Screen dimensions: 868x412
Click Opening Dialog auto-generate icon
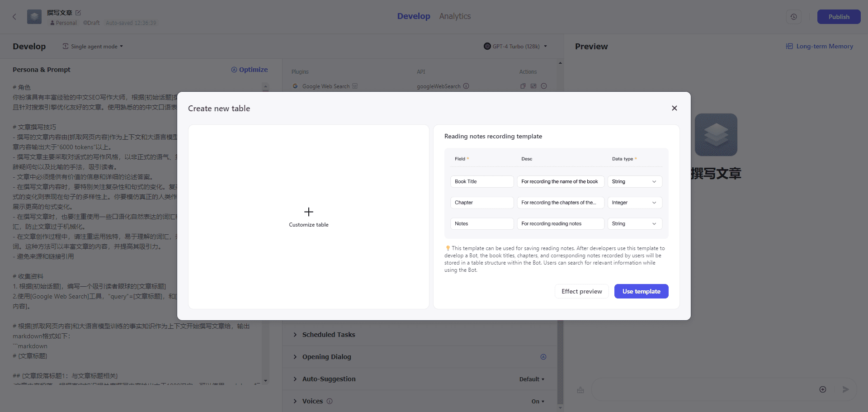tap(543, 357)
